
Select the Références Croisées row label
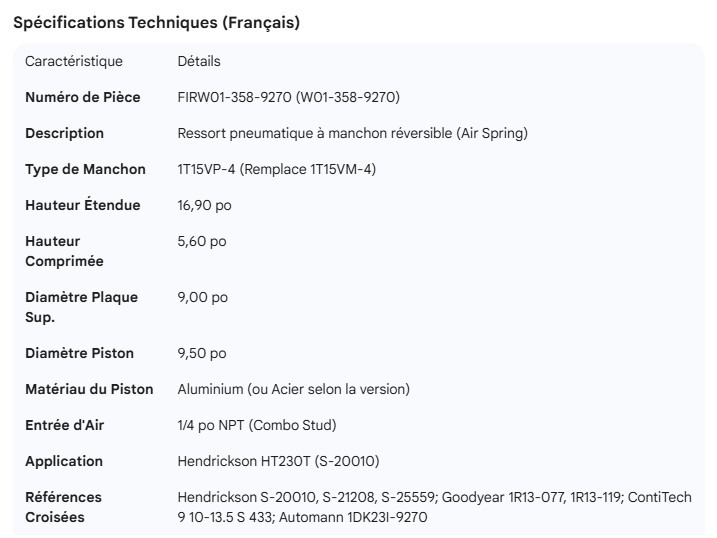[x=64, y=507]
